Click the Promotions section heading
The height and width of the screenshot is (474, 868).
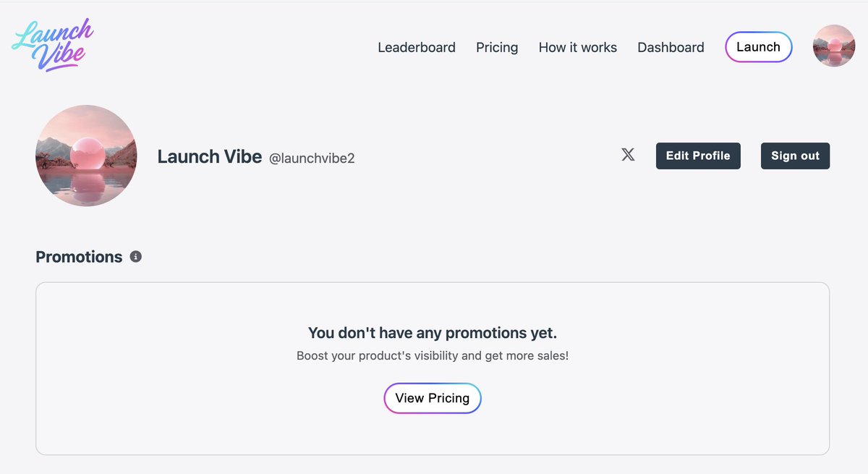[x=79, y=257]
